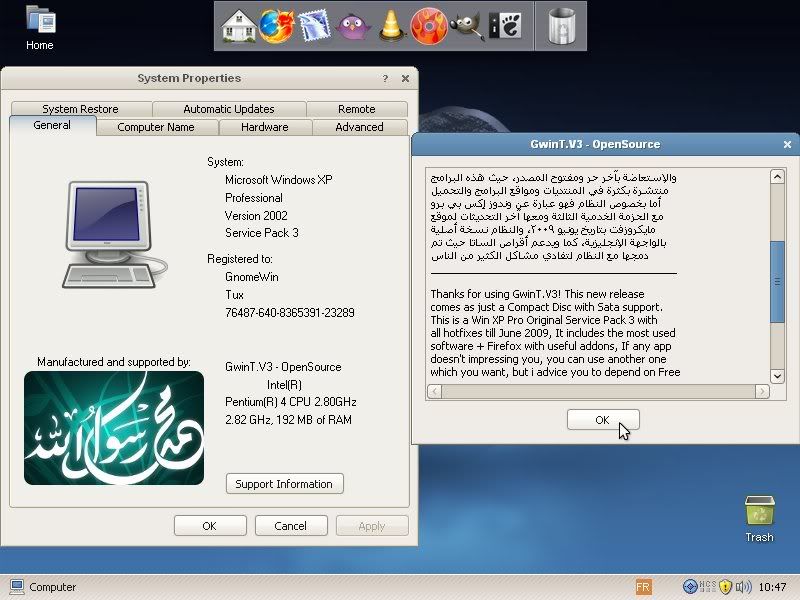Click the horizontal scrollbar right arrow
Viewport: 800px width, 600px height.
tap(762, 391)
